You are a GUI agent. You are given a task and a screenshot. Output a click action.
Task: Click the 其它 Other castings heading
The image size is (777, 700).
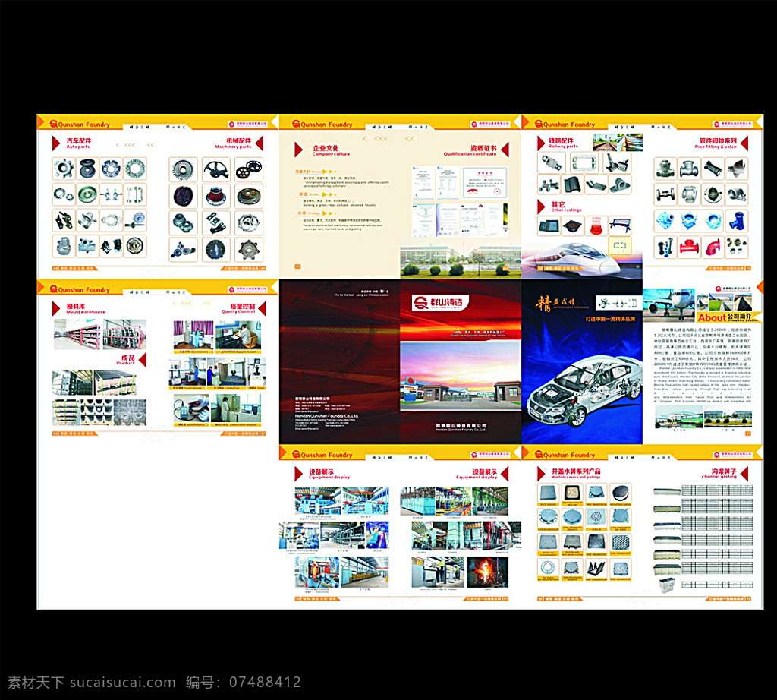click(x=566, y=207)
